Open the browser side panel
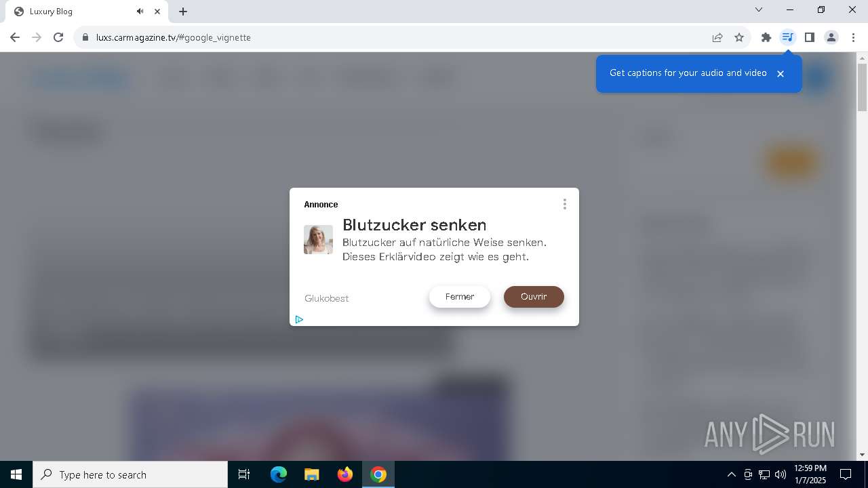Screen dimensions: 868x488 (x=809, y=37)
